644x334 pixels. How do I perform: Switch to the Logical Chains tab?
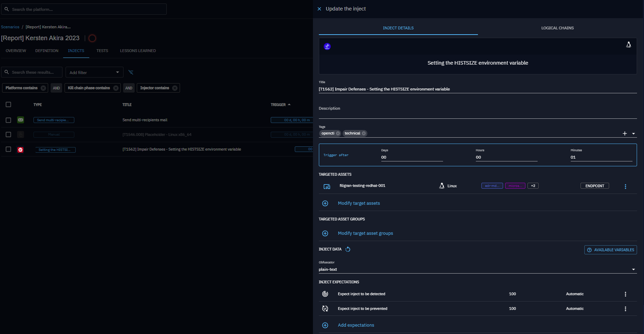pyautogui.click(x=557, y=28)
